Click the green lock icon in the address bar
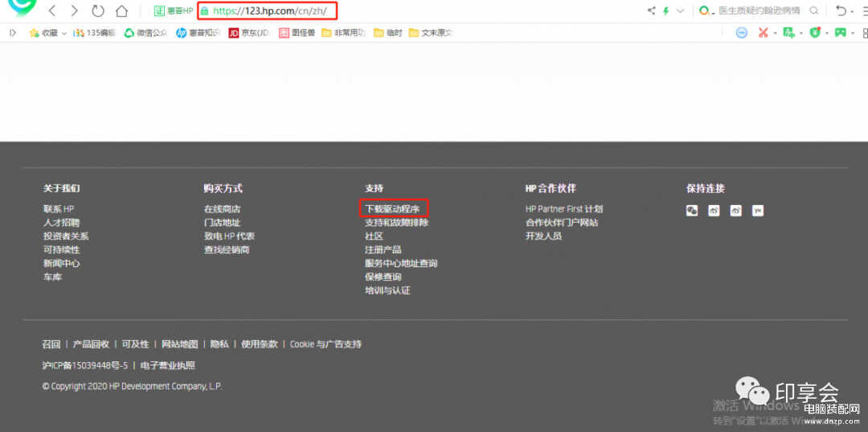Screen dimensions: 868x432 [205, 10]
